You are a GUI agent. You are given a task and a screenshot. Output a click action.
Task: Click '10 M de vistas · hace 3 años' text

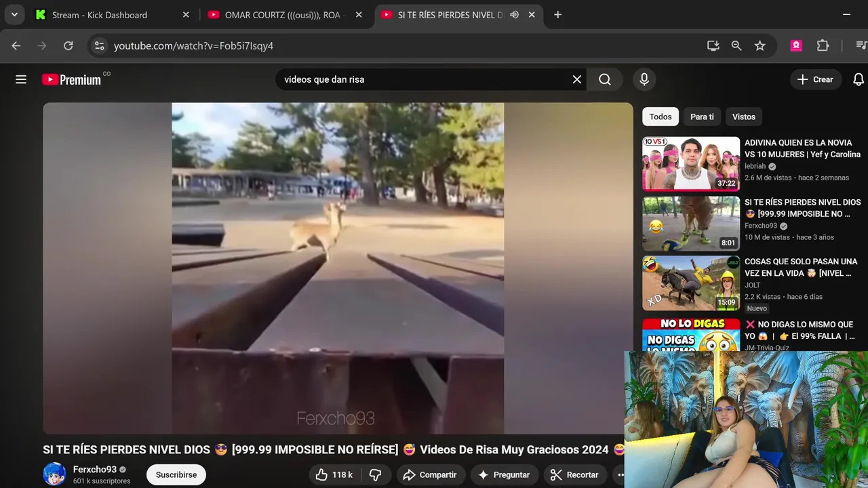[x=789, y=237]
